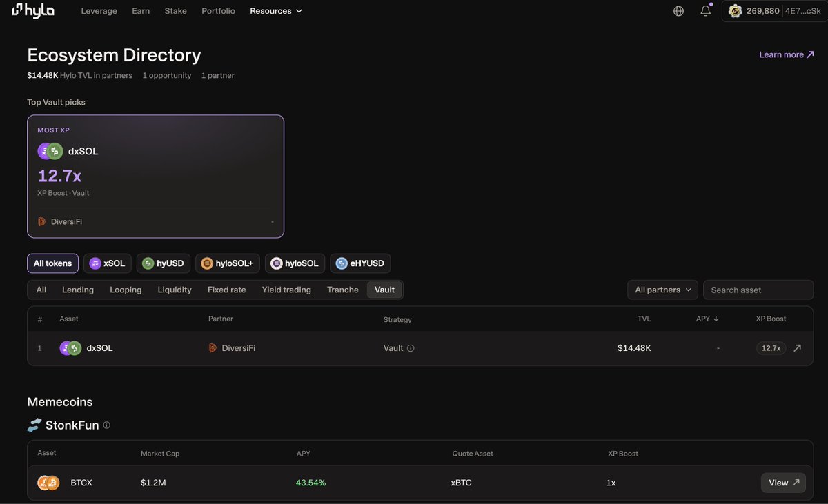
Task: Click the DiversiFi logo in the Most XP card
Action: click(x=41, y=222)
